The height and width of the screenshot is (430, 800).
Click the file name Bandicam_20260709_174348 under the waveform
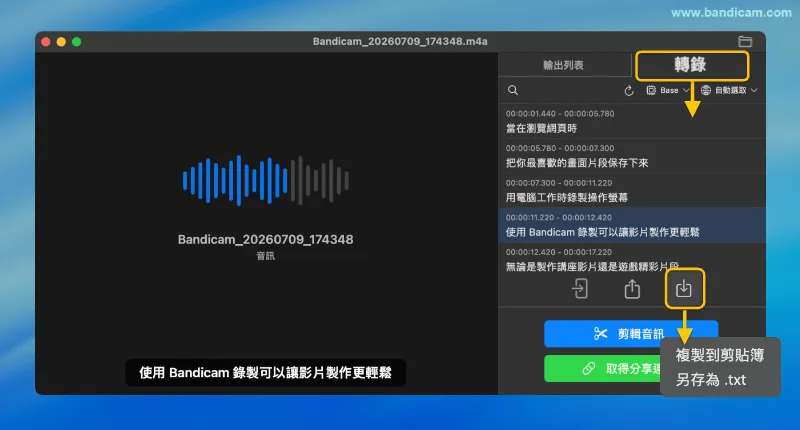[265, 239]
